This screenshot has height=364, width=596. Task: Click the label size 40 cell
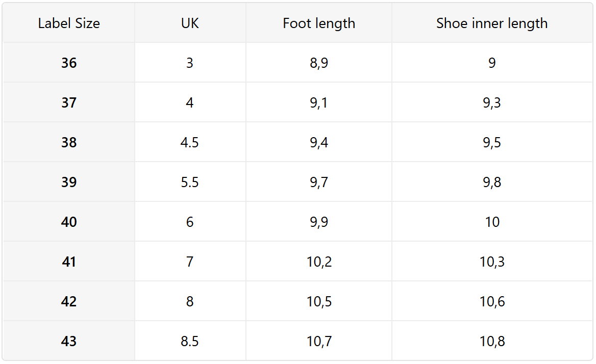pos(69,222)
